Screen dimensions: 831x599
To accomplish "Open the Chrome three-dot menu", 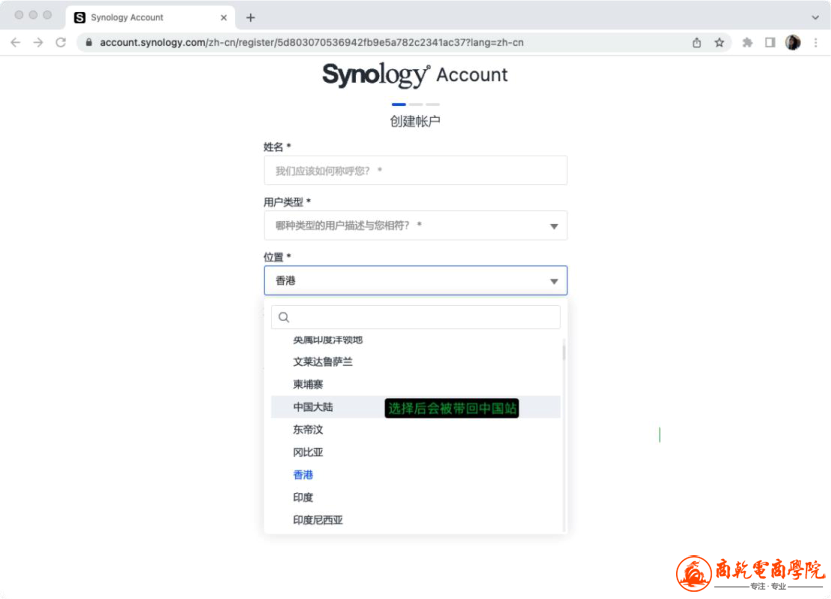I will tap(816, 42).
